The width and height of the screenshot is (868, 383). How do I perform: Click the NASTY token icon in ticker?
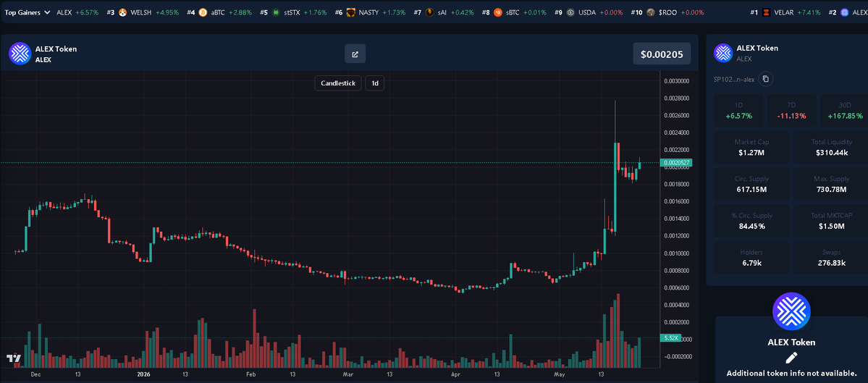click(350, 12)
